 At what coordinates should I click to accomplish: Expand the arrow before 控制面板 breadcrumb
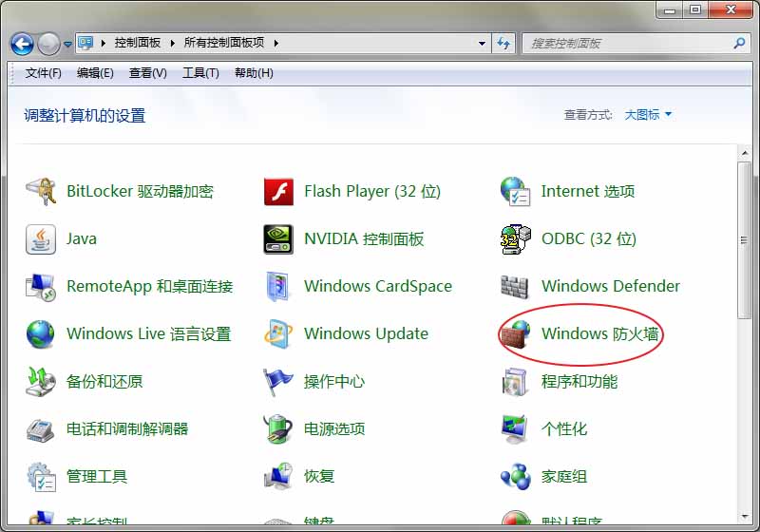pyautogui.click(x=104, y=43)
